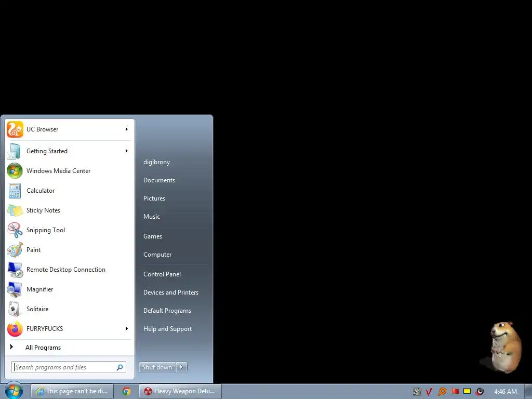532x399 pixels.
Task: Open the Games folder
Action: point(153,236)
